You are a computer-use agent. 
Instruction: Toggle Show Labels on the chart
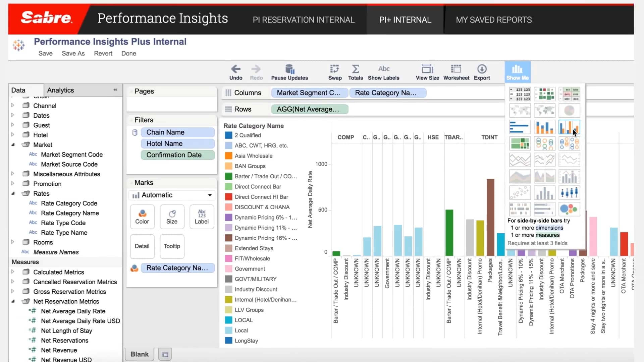383,71
